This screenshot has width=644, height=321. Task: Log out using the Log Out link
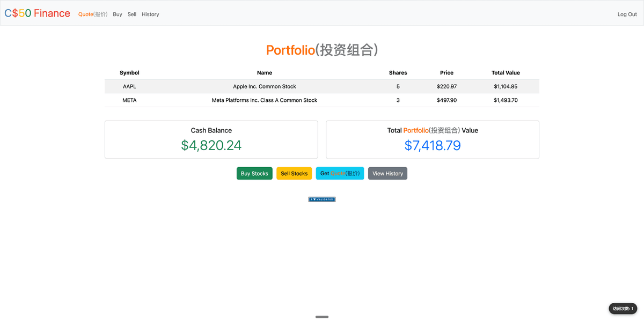click(x=627, y=14)
